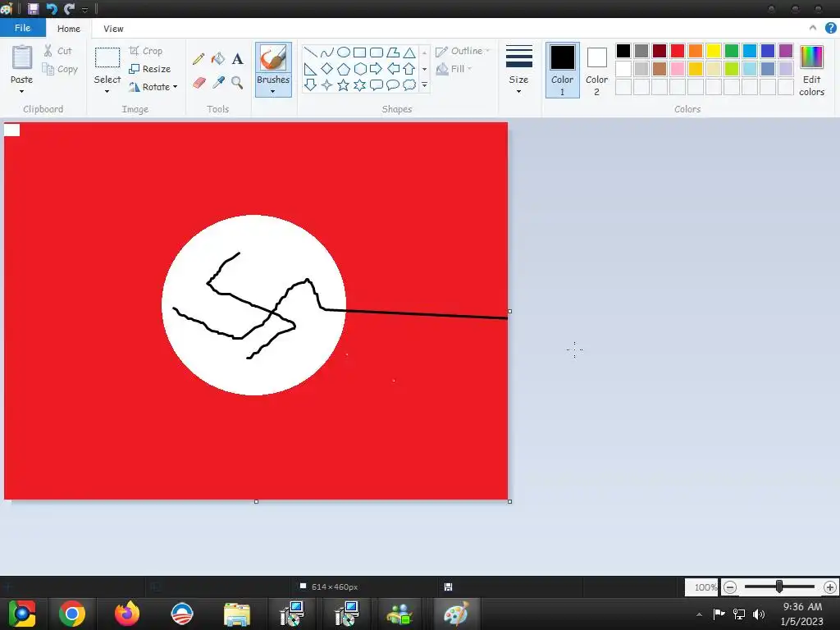
Task: Choose the Diamond shape
Action: click(326, 69)
